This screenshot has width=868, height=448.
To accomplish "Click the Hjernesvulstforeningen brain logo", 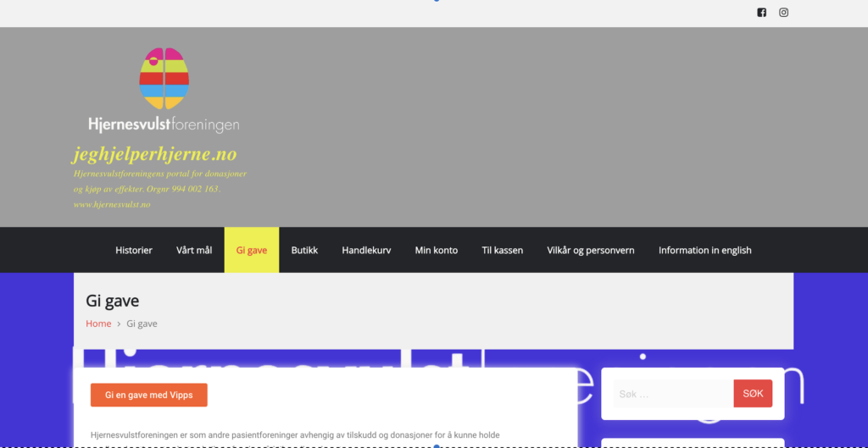I will 164,91.
